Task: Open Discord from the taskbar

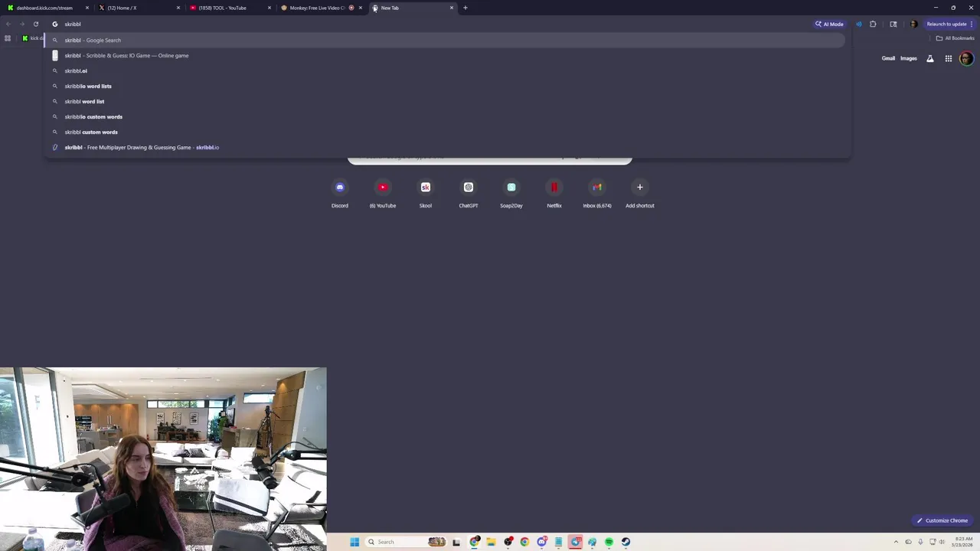Action: [541, 542]
